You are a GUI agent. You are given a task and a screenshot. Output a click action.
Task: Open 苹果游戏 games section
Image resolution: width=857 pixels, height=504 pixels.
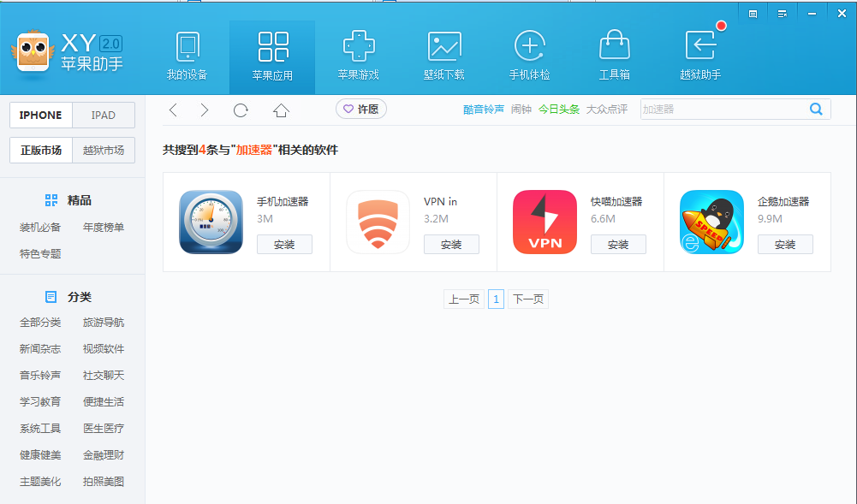[x=358, y=56]
